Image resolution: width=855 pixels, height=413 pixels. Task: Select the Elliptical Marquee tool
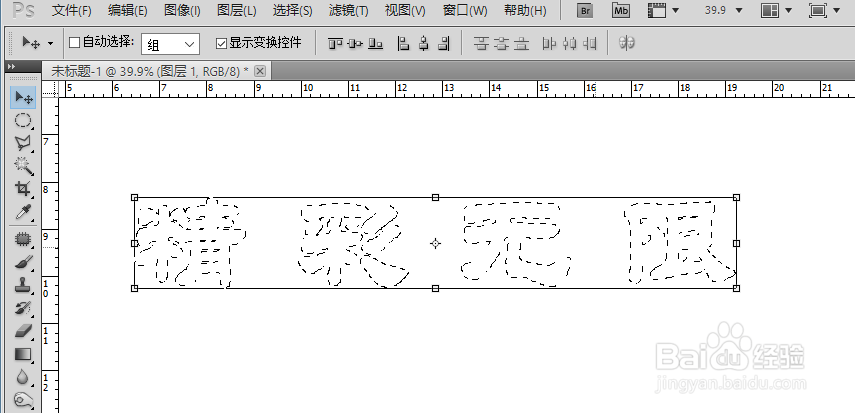point(23,121)
